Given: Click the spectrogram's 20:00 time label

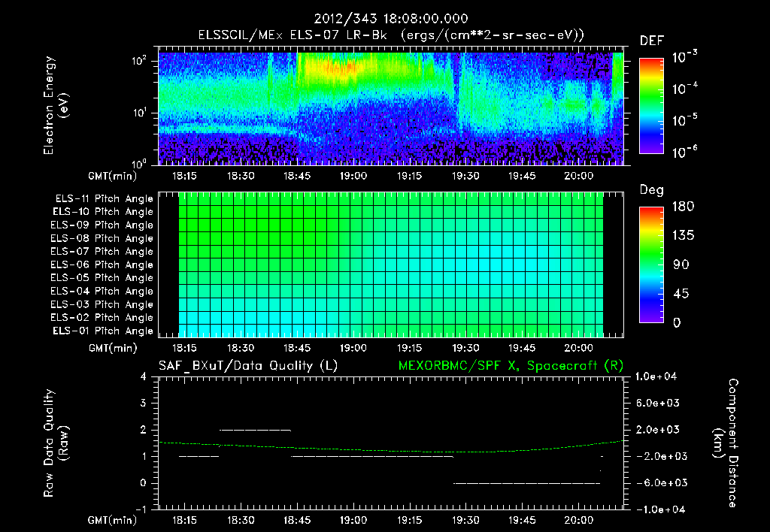Looking at the screenshot, I should pos(578,176).
